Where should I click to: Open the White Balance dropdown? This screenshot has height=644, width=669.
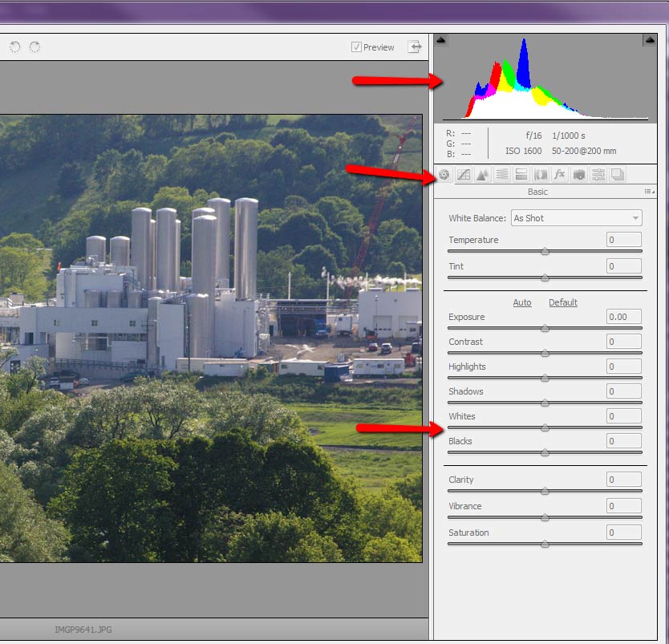577,218
